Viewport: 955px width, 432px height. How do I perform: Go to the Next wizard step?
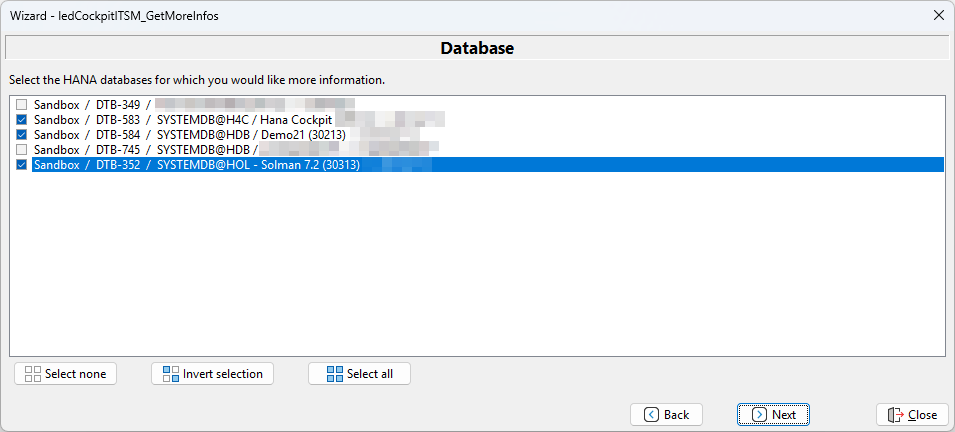click(x=773, y=415)
